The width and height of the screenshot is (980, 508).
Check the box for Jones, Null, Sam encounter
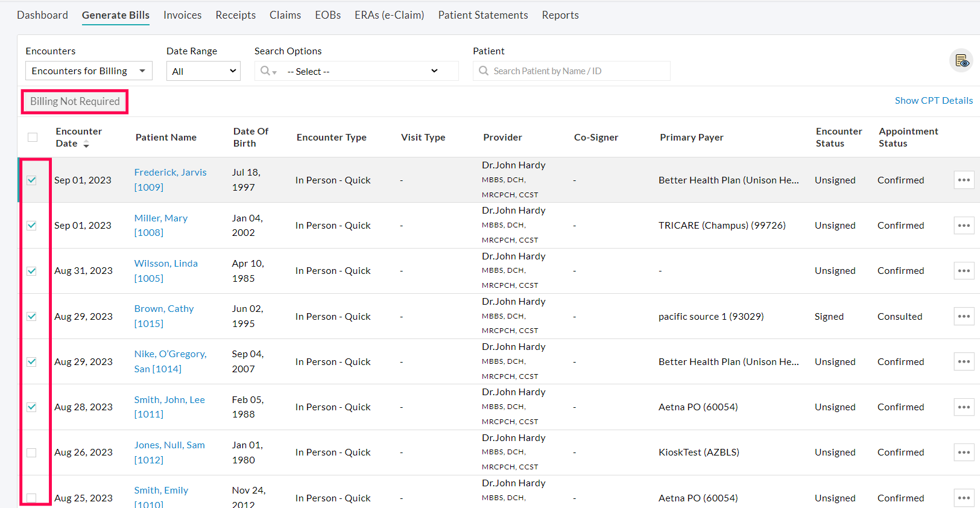point(32,452)
